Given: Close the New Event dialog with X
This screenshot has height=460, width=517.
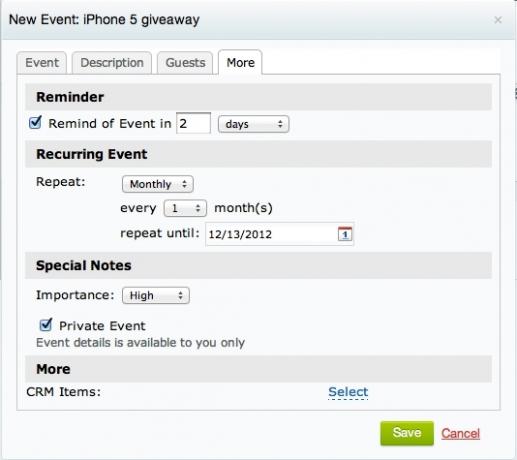Looking at the screenshot, I should pyautogui.click(x=498, y=20).
